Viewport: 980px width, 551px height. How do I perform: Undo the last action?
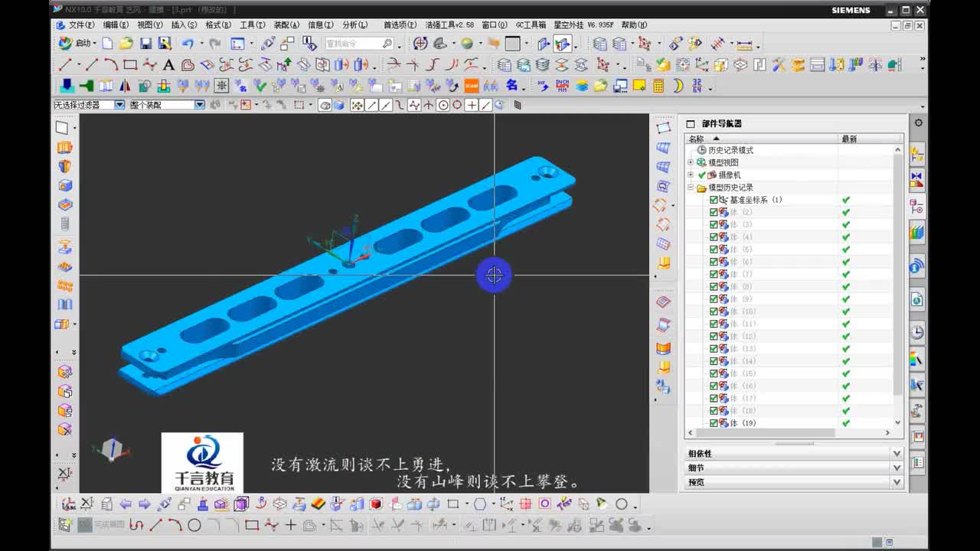click(188, 44)
